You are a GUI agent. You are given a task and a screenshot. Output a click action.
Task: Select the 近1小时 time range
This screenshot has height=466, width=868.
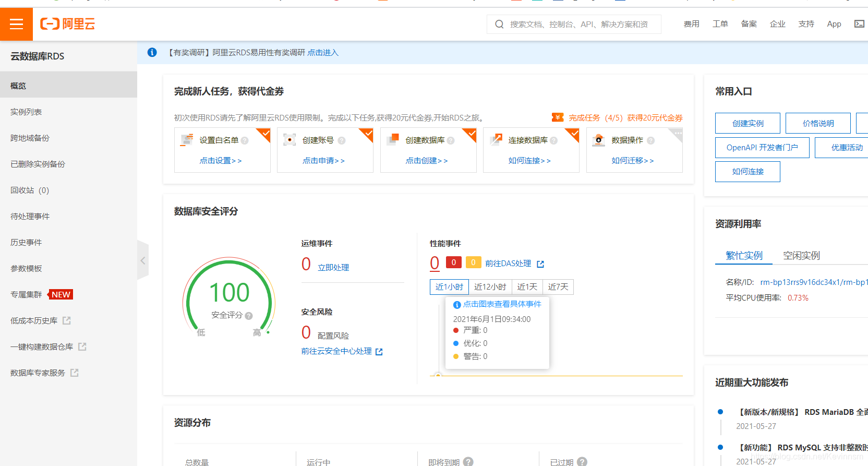coord(449,287)
